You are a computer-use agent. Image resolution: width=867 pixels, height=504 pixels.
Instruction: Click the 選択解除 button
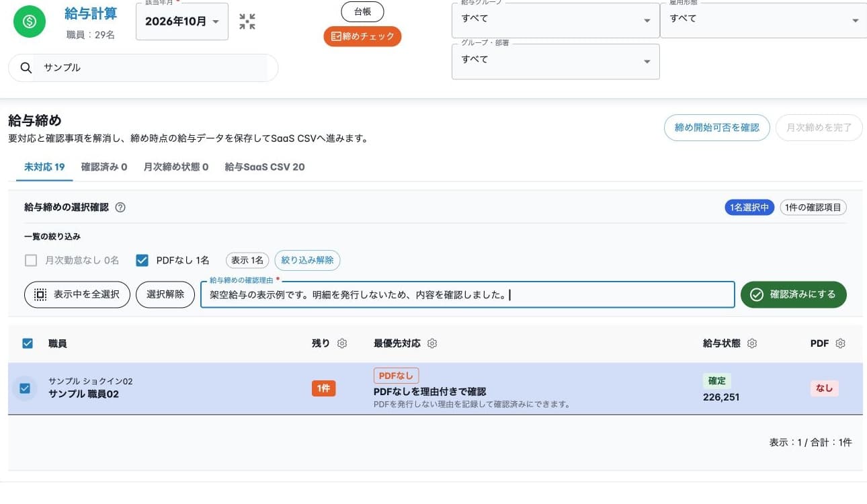pyautogui.click(x=165, y=294)
